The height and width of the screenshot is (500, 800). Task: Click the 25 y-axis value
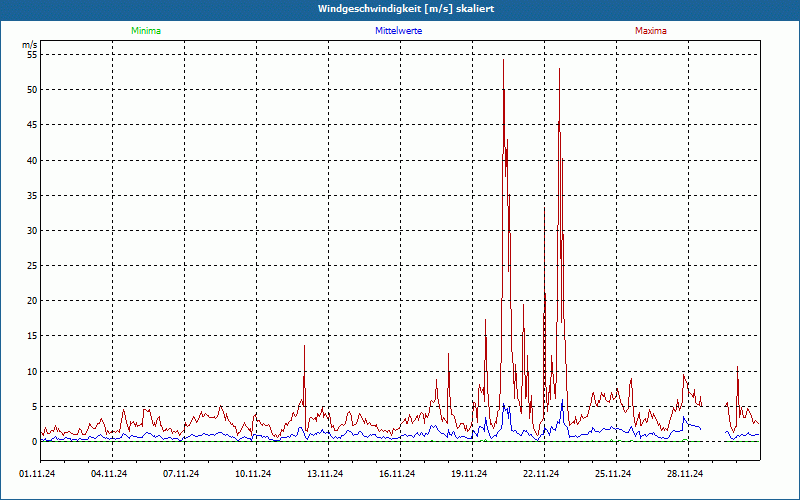click(32, 266)
